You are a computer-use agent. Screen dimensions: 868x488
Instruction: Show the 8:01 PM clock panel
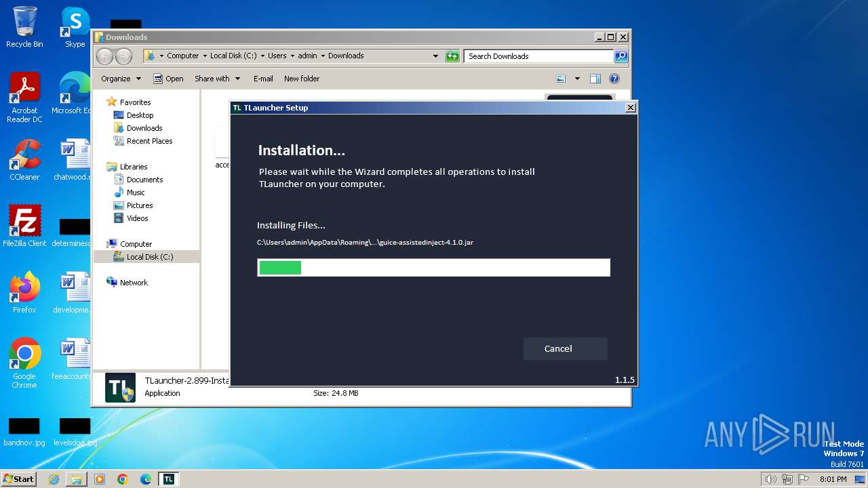click(833, 479)
